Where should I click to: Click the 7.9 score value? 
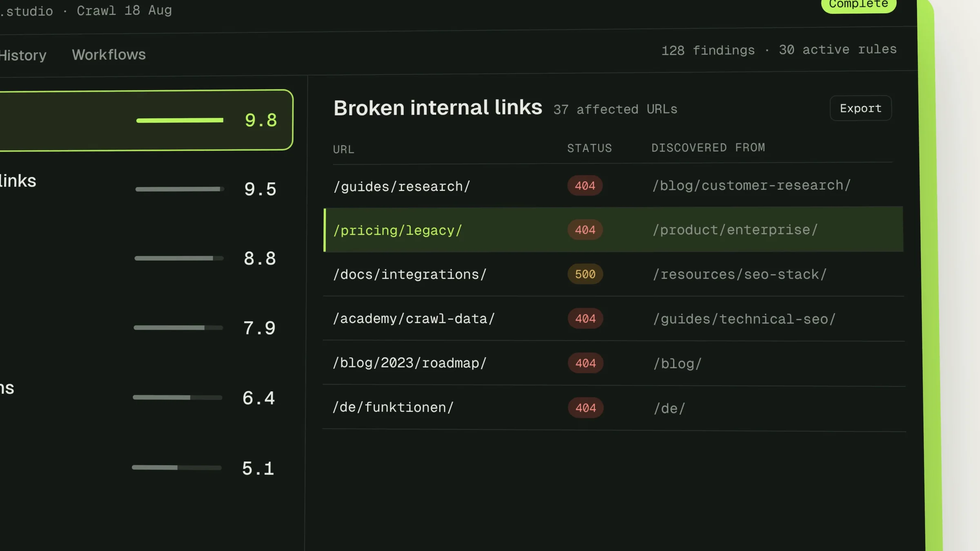(259, 328)
